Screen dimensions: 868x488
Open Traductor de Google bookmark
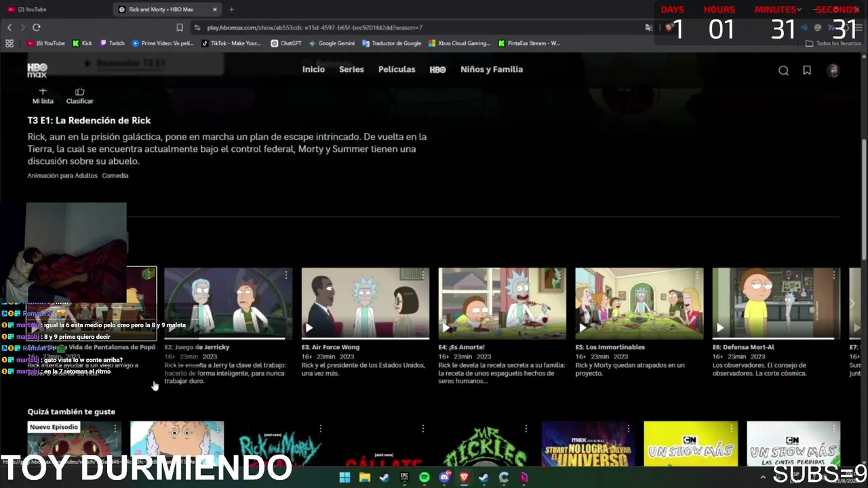tap(392, 43)
